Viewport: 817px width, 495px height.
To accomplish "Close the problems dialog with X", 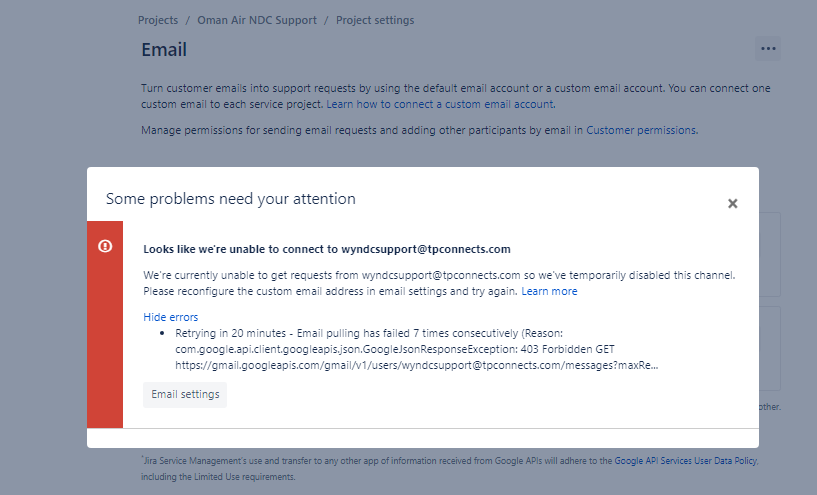I will point(733,204).
